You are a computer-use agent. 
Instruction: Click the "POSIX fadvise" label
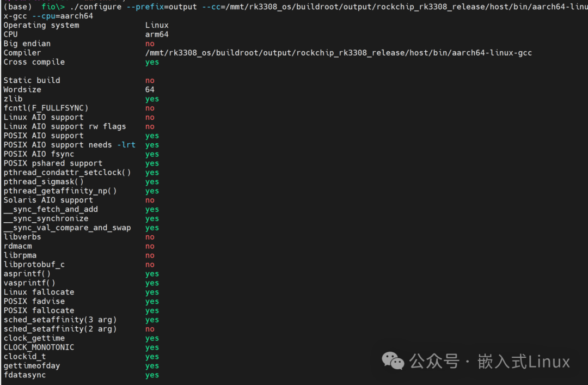tap(34, 301)
